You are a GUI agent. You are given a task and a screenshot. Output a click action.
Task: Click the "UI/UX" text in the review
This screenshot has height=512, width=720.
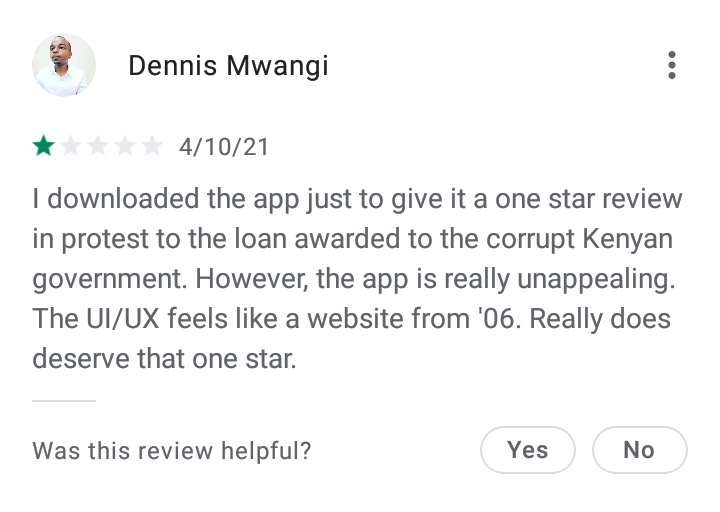pos(123,319)
